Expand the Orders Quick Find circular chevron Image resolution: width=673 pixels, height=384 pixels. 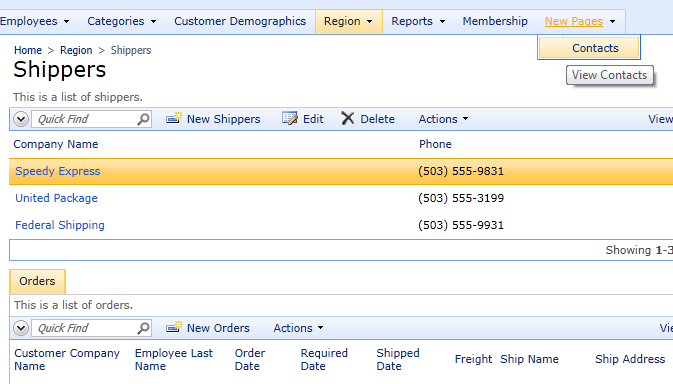(21, 328)
